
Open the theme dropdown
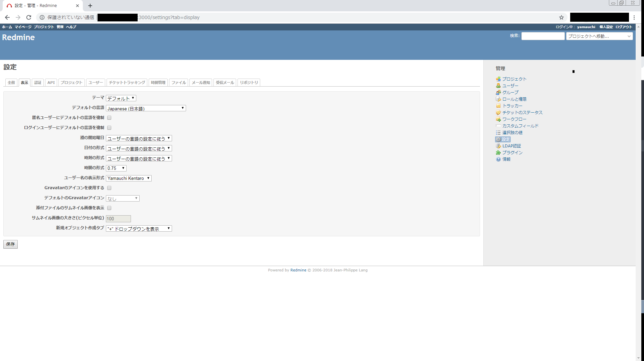[x=121, y=98]
